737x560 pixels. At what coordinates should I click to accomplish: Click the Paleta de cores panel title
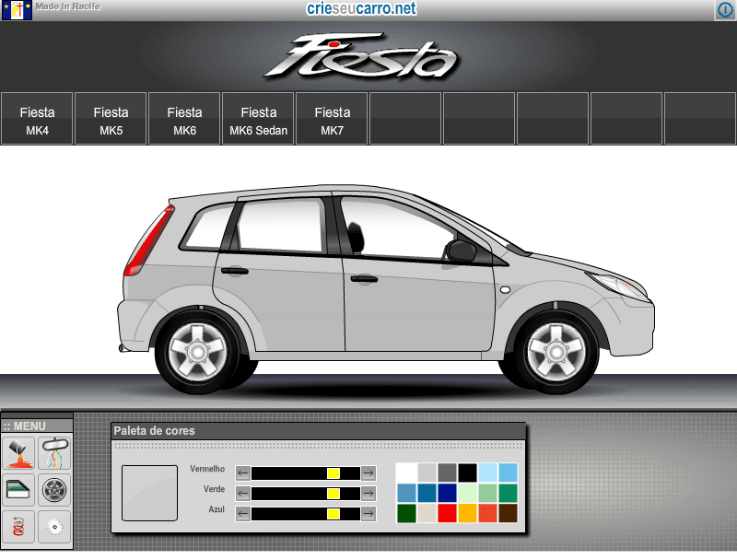(x=154, y=431)
